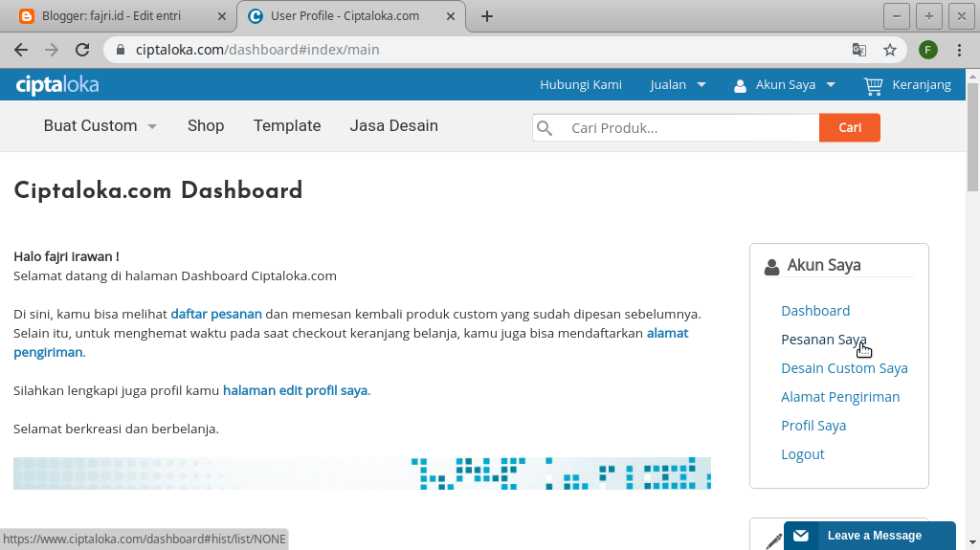Image resolution: width=980 pixels, height=550 pixels.
Task: Open Pesanan Saya in the sidebar
Action: 824,340
